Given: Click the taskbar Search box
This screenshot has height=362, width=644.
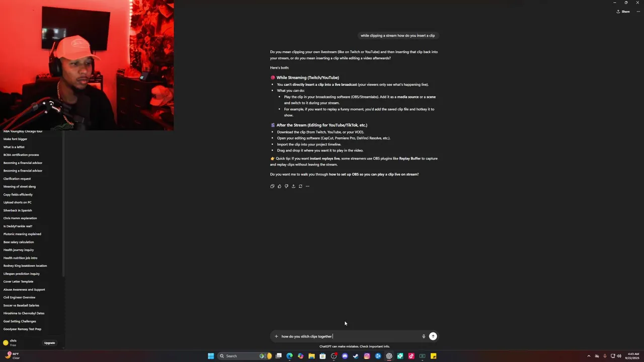Looking at the screenshot, I should (x=245, y=356).
